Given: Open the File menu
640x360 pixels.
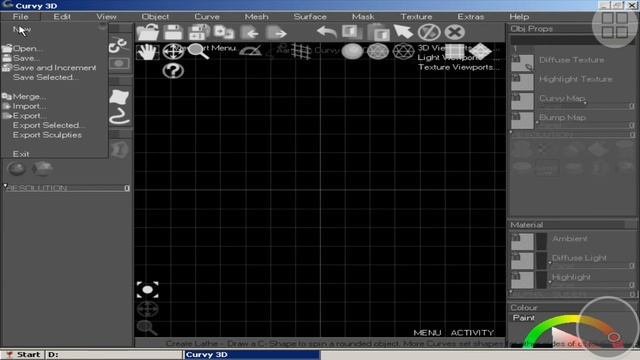Looking at the screenshot, I should (x=20, y=17).
